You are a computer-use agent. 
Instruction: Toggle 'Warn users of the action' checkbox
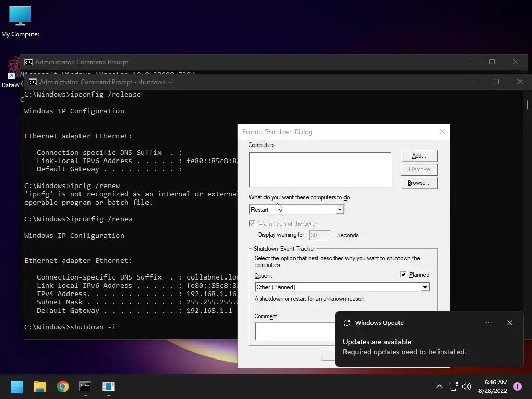(x=252, y=223)
